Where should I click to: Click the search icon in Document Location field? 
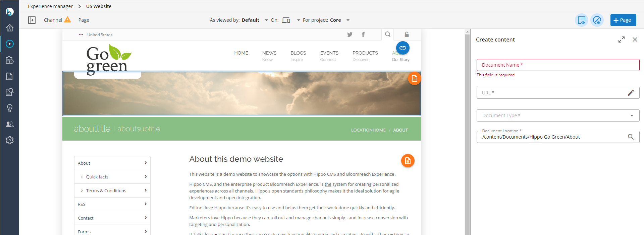click(631, 137)
